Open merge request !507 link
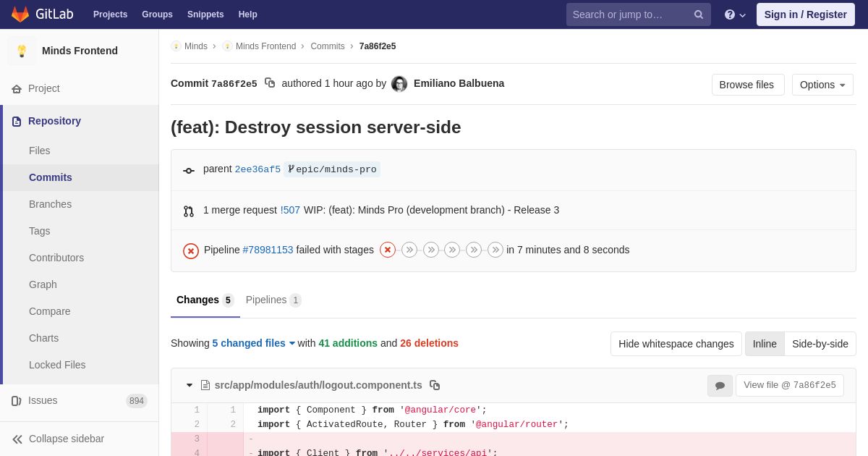868x456 pixels. [x=290, y=210]
